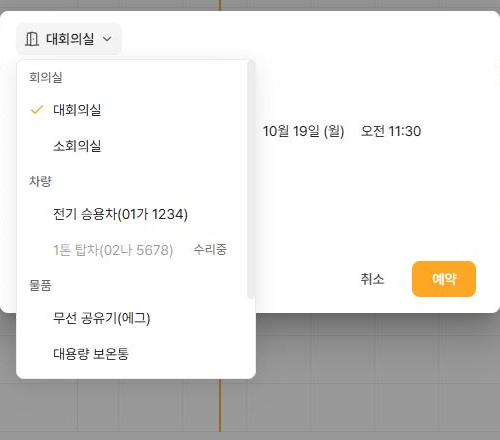Open the 오전 11:30 time picker
The height and width of the screenshot is (440, 500).
pos(391,131)
